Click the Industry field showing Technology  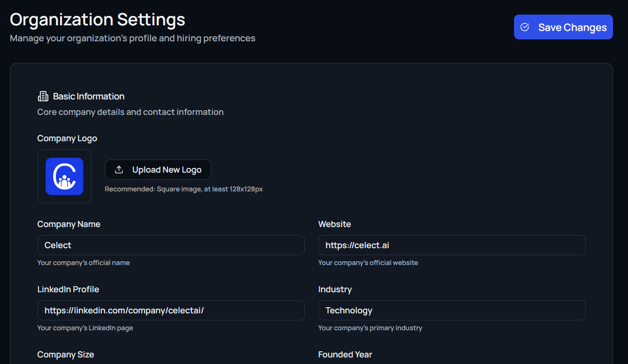[452, 311]
